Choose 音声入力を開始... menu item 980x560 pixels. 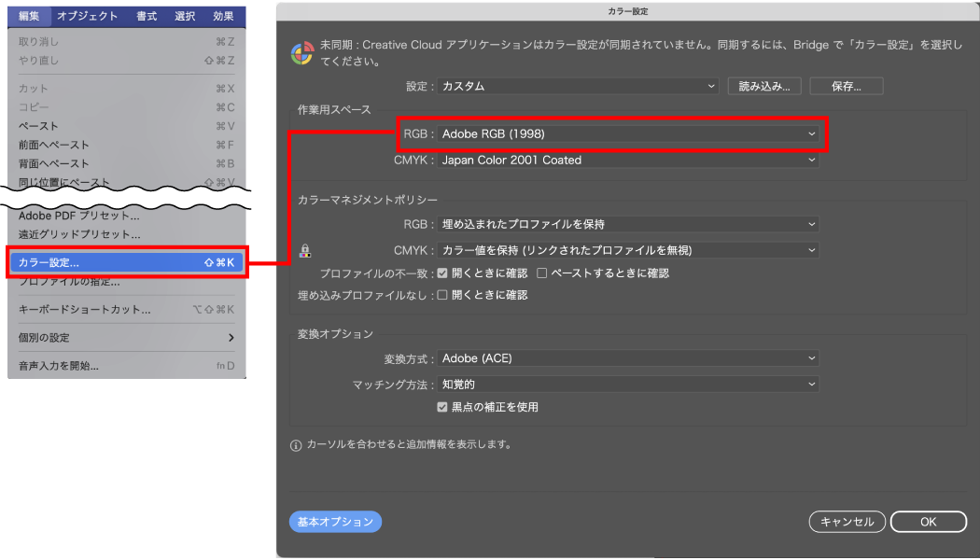click(x=127, y=366)
